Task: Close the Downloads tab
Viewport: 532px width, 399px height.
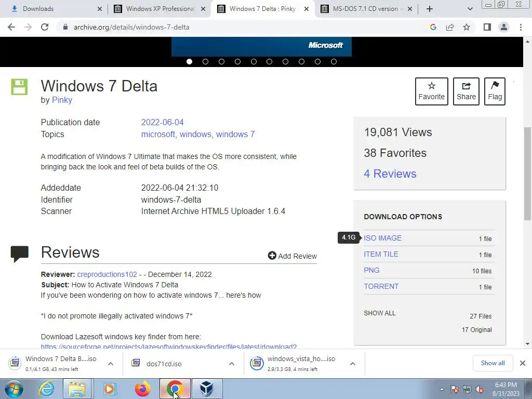Action: point(99,9)
